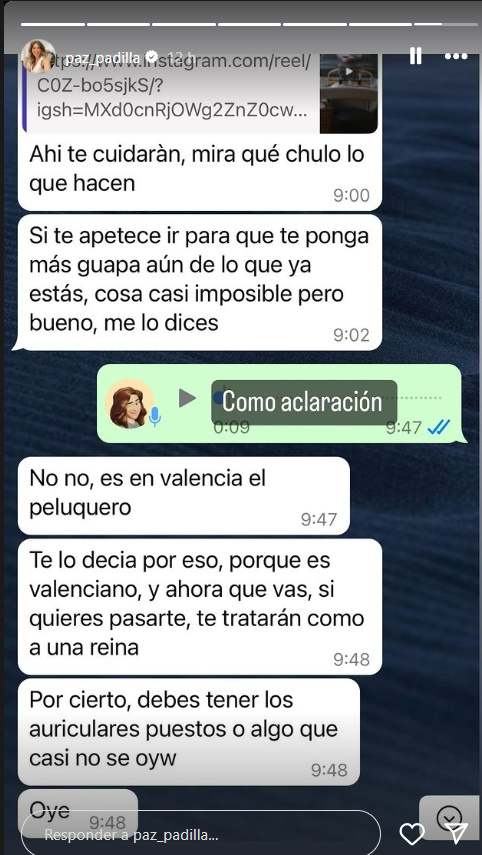Tap the 'No no, es en valencia' message bubble
Image resolution: width=482 pixels, height=855 pixels.
(x=184, y=496)
